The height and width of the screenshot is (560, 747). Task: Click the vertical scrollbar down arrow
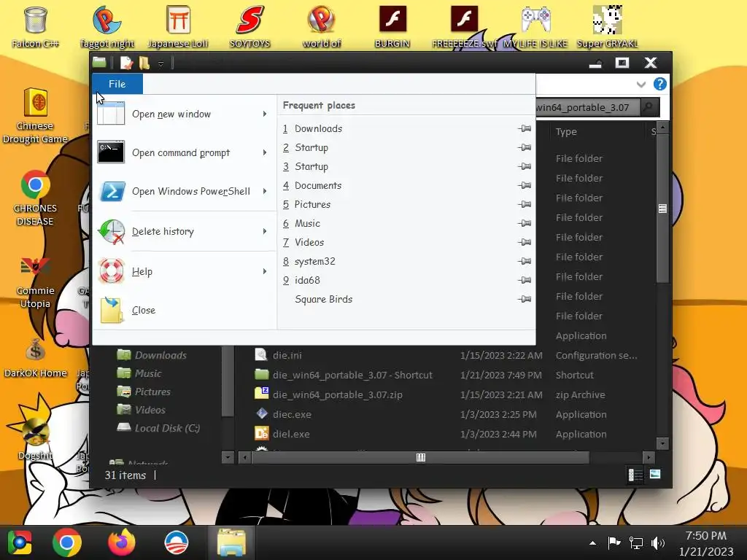click(662, 444)
